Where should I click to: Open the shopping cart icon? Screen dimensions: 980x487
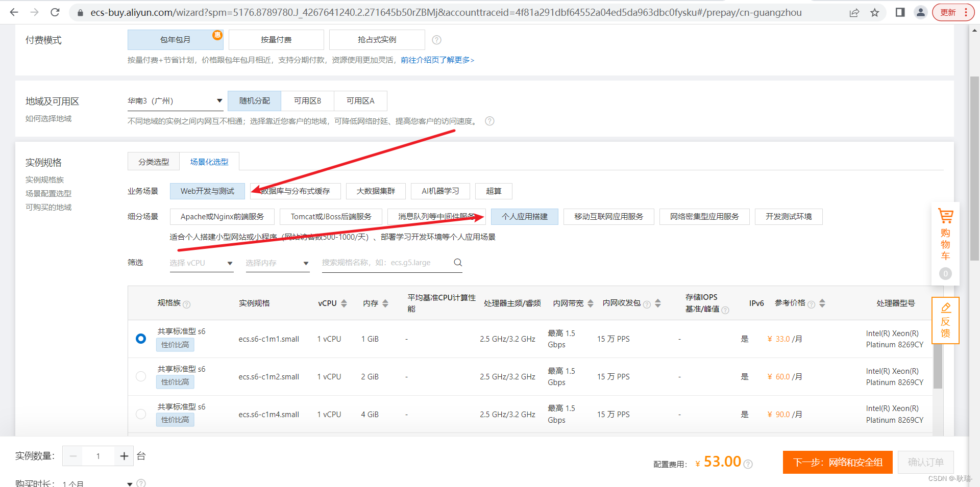pyautogui.click(x=945, y=216)
